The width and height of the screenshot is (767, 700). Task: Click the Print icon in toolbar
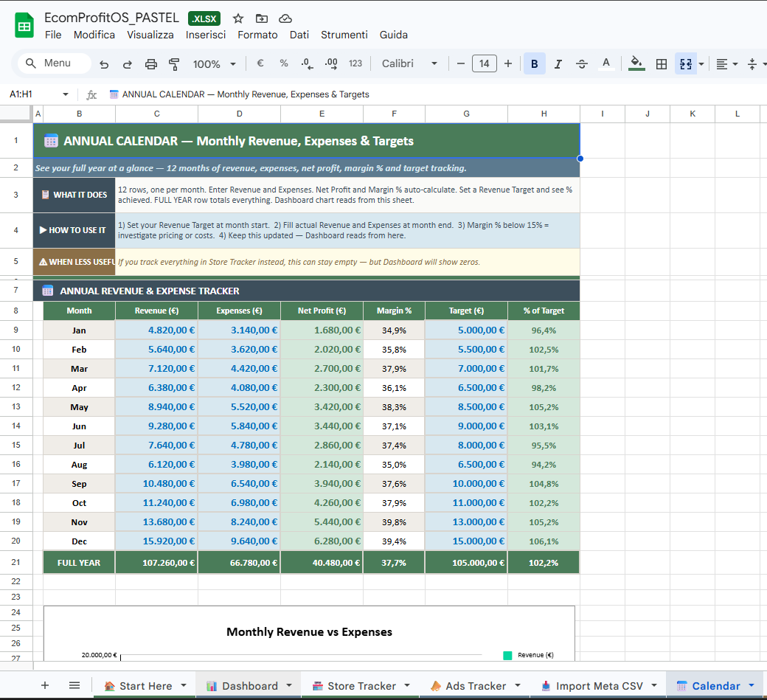(x=151, y=64)
